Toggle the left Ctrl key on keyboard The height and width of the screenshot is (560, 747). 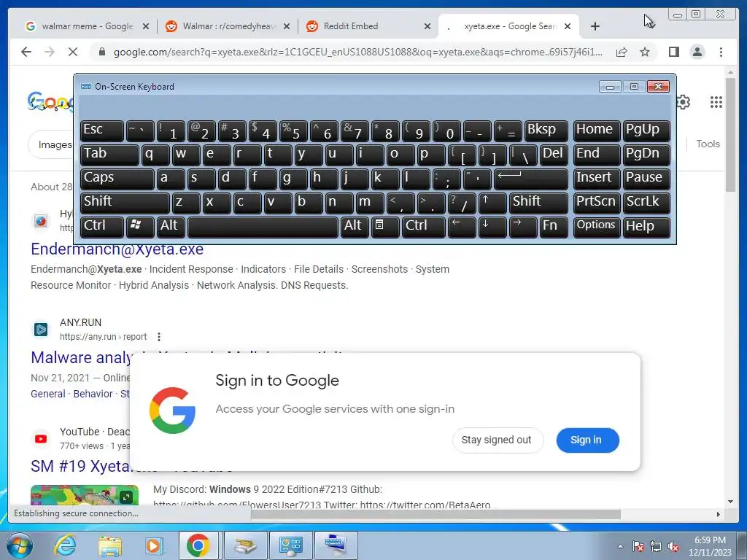click(102, 226)
